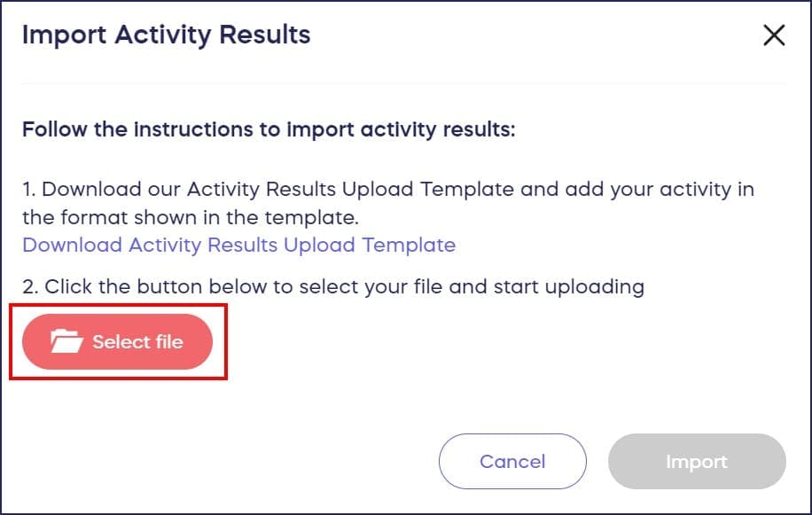Click the Cancel button

[512, 461]
